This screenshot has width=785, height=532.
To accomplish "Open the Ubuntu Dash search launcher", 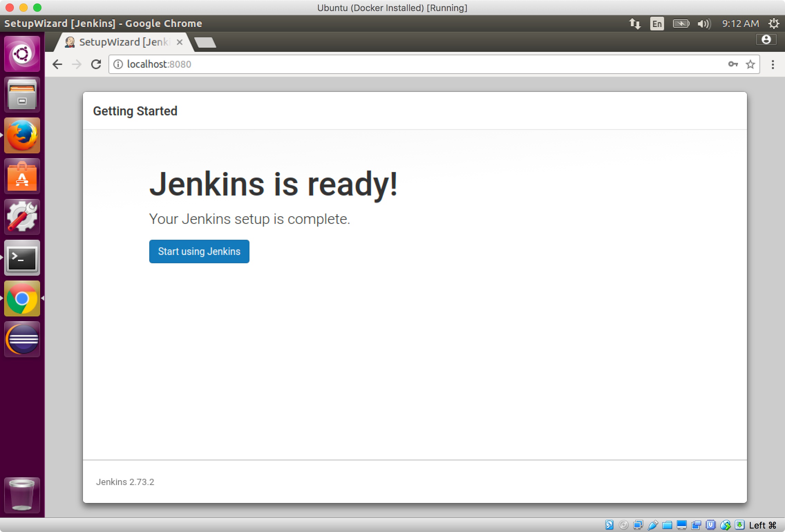I will [x=22, y=54].
